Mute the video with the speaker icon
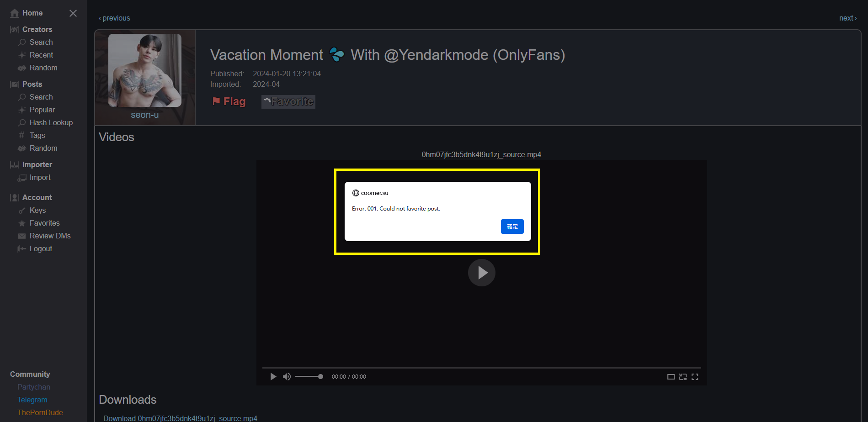868x422 pixels. 287,377
